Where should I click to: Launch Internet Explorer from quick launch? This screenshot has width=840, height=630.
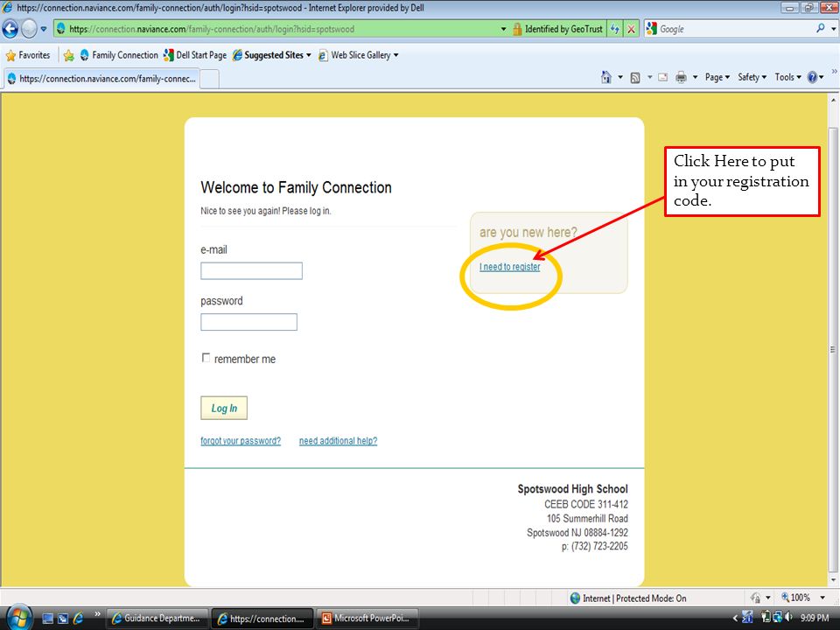click(78, 619)
